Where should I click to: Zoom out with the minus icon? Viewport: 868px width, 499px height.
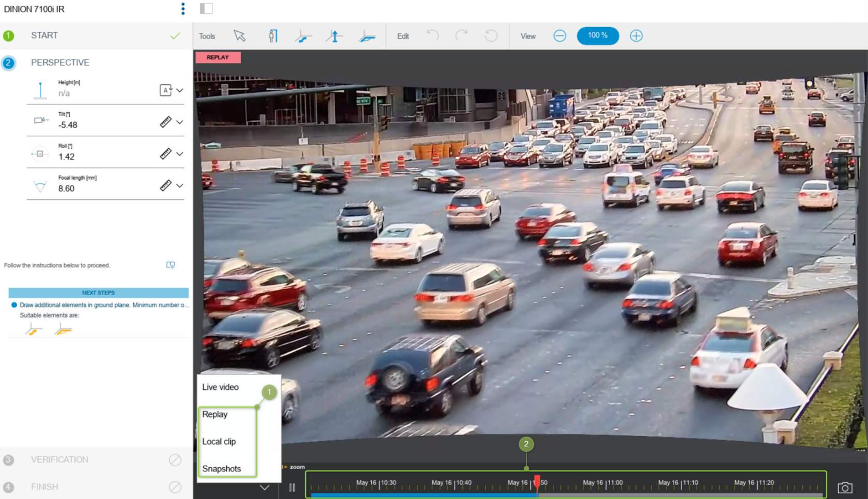coord(559,36)
